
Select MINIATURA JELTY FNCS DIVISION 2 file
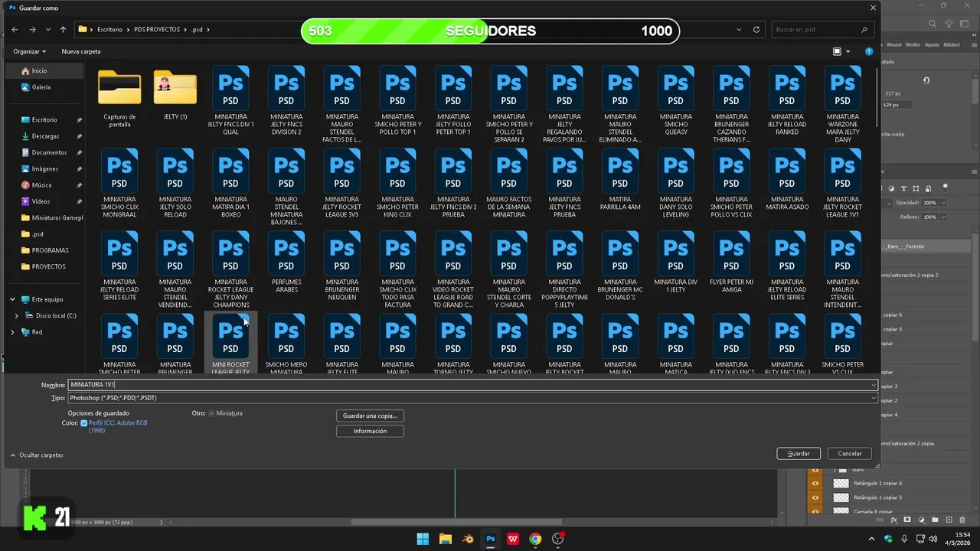click(x=286, y=102)
